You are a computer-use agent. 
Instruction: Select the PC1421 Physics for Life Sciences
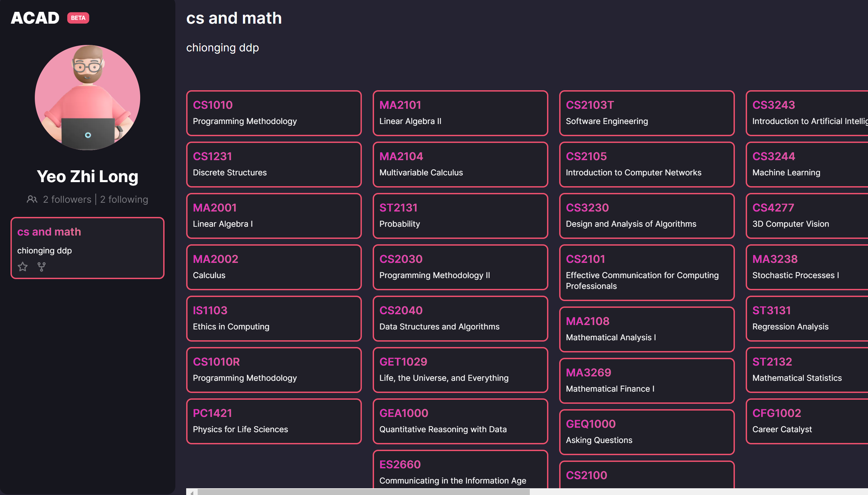coord(274,421)
